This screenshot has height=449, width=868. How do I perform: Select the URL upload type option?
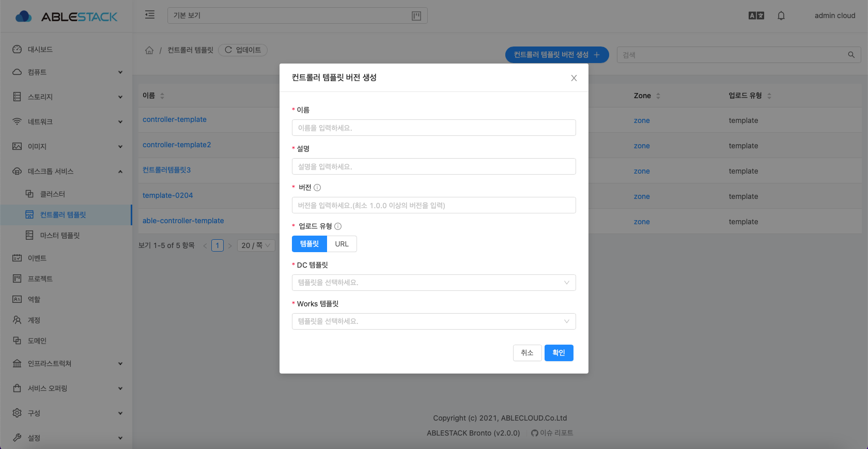342,244
